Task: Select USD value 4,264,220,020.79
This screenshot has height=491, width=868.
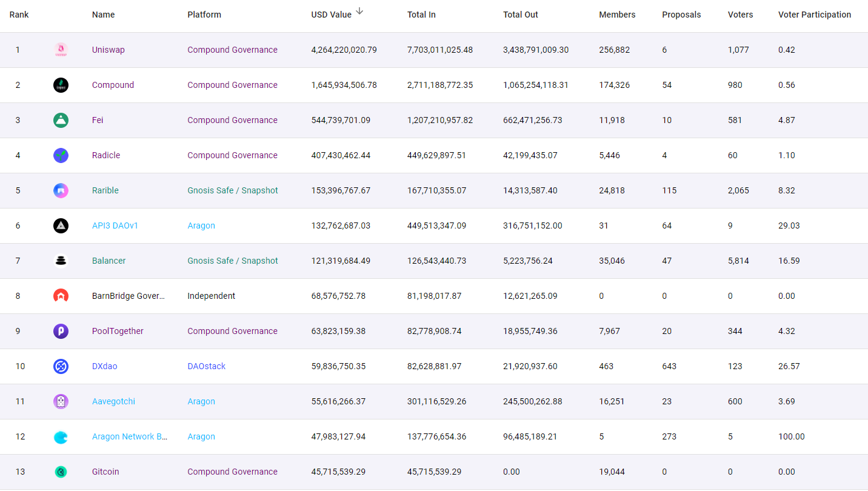Action: 344,50
